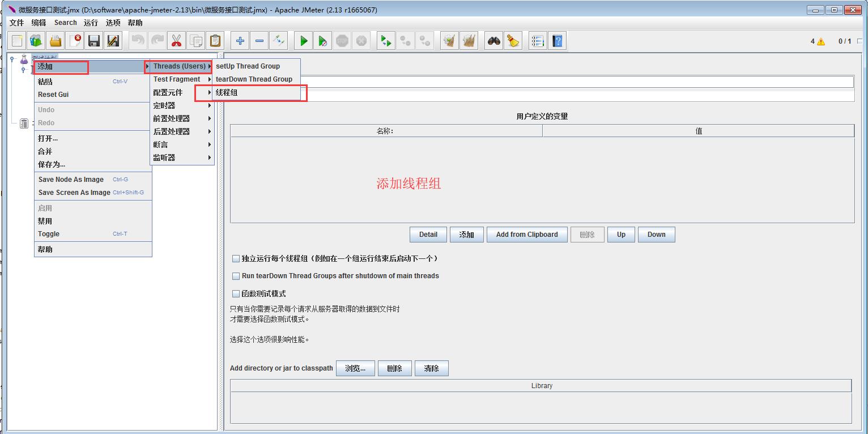
Task: Click the Paste clipboard icon
Action: [215, 41]
